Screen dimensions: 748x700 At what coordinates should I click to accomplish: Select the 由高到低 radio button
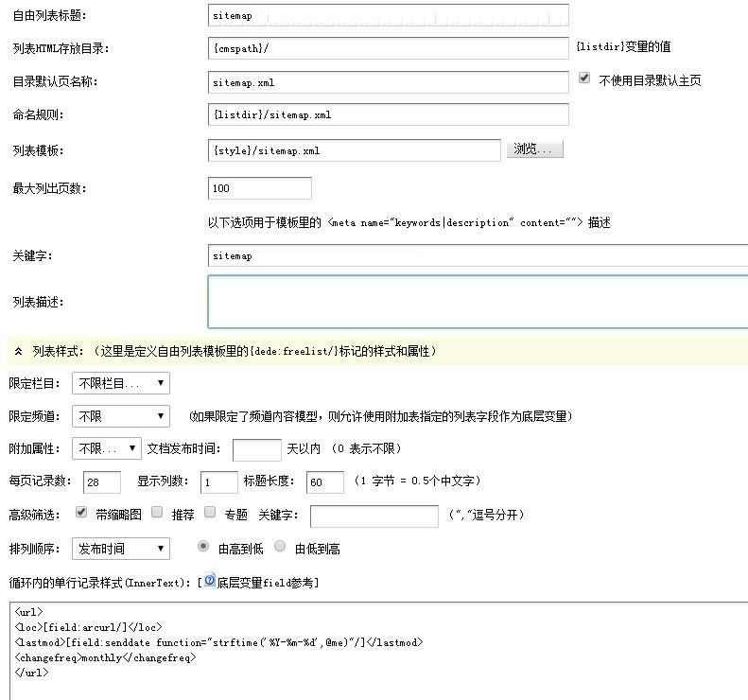[202, 546]
